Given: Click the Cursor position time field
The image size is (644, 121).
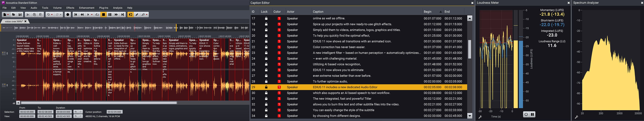Looking at the screenshot, I should [114, 112].
